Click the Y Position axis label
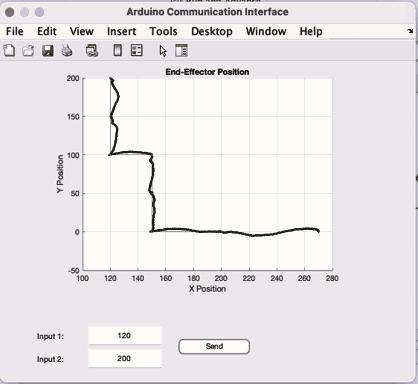Screen dimensions: 418x384 click(60, 174)
